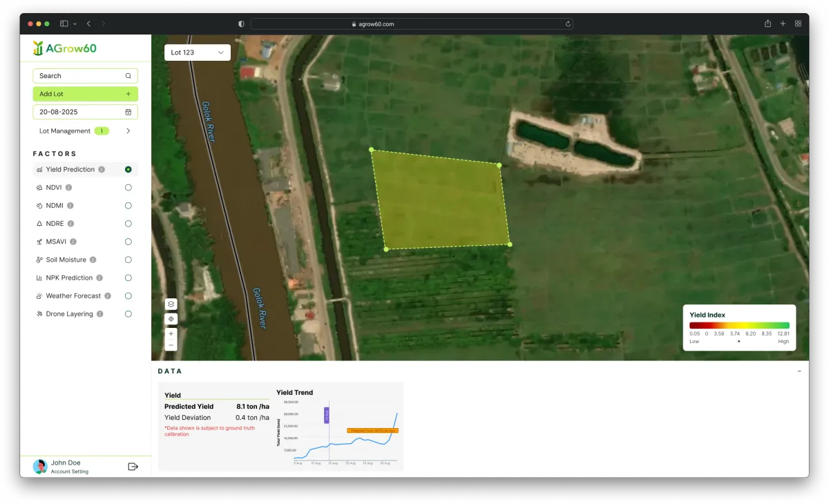
Task: Zoom in on the map
Action: coord(171,333)
